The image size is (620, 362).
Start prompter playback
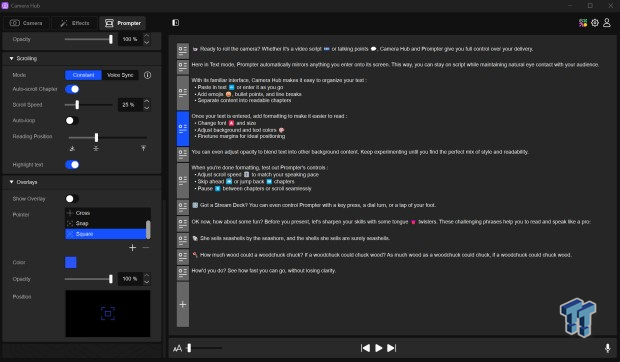click(x=378, y=348)
